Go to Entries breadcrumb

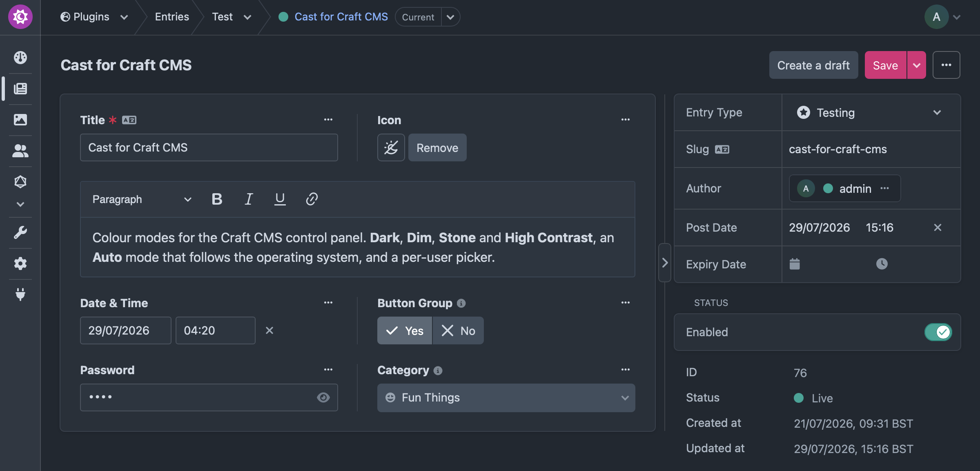point(172,17)
